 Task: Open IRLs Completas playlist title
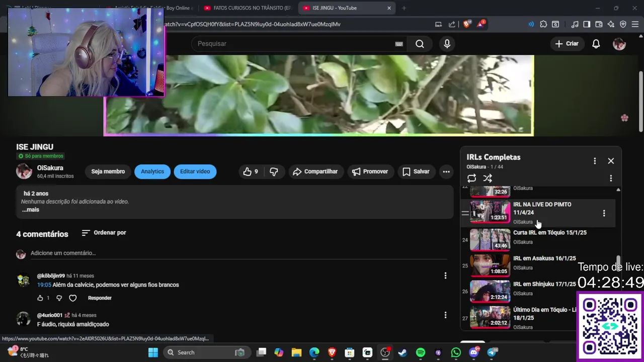click(x=493, y=157)
